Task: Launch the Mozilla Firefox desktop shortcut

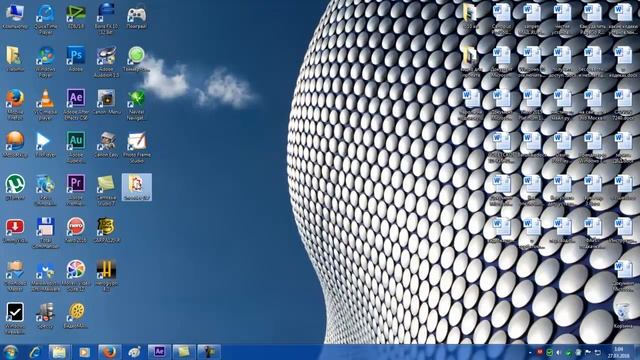Action: tap(15, 104)
